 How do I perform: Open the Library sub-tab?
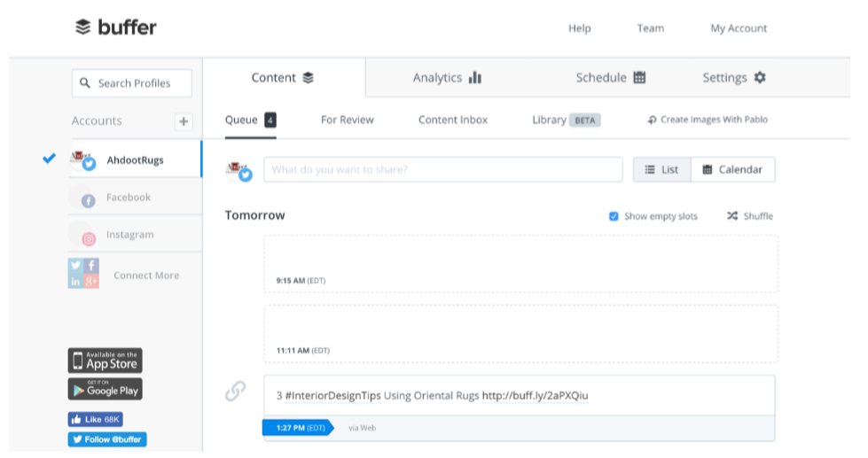[549, 120]
